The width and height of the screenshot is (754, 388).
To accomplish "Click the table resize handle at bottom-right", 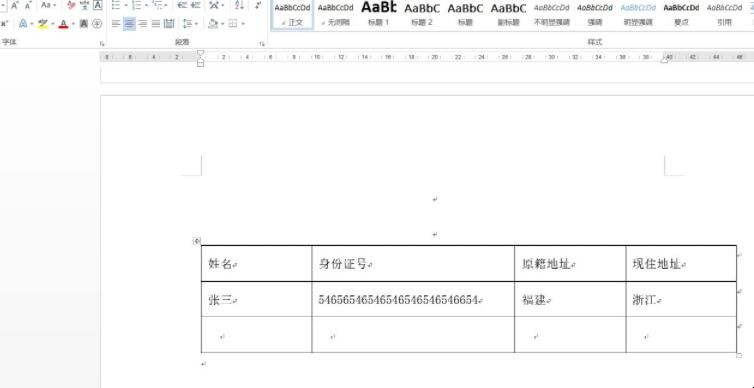I will tap(739, 355).
